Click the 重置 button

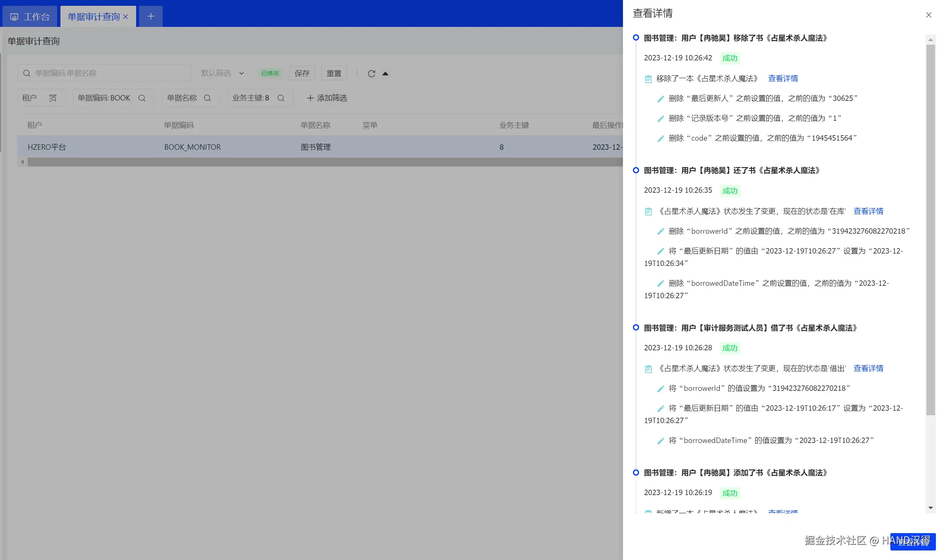pyautogui.click(x=334, y=73)
